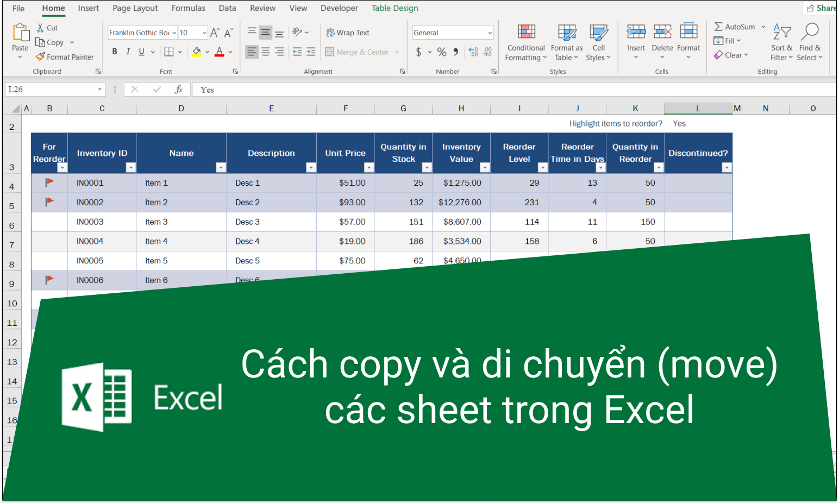Click the Wrap Text button

click(348, 33)
